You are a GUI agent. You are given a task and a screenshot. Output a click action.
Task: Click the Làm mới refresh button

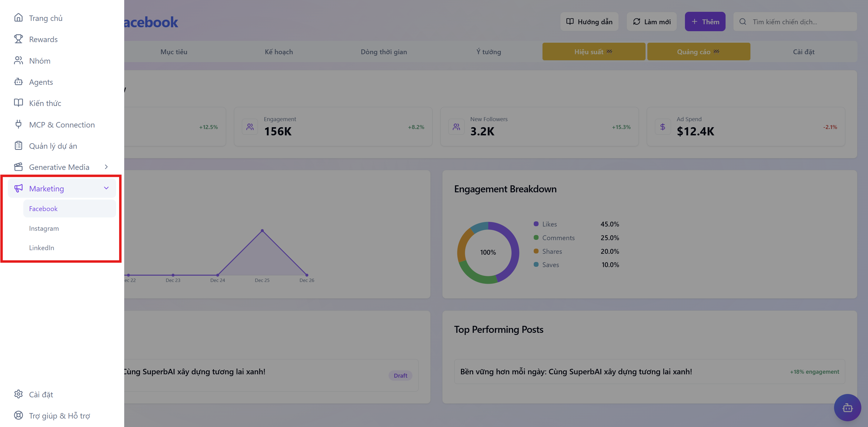pos(651,22)
